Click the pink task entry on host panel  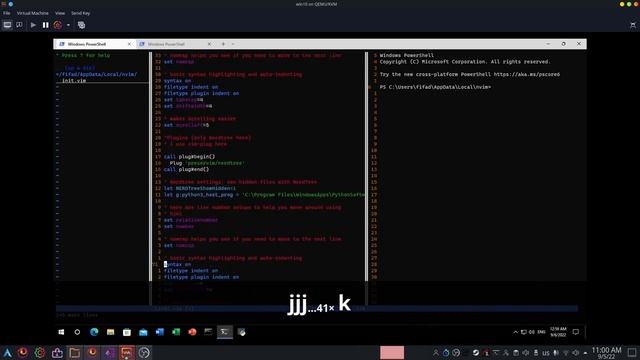pyautogui.click(x=392, y=353)
